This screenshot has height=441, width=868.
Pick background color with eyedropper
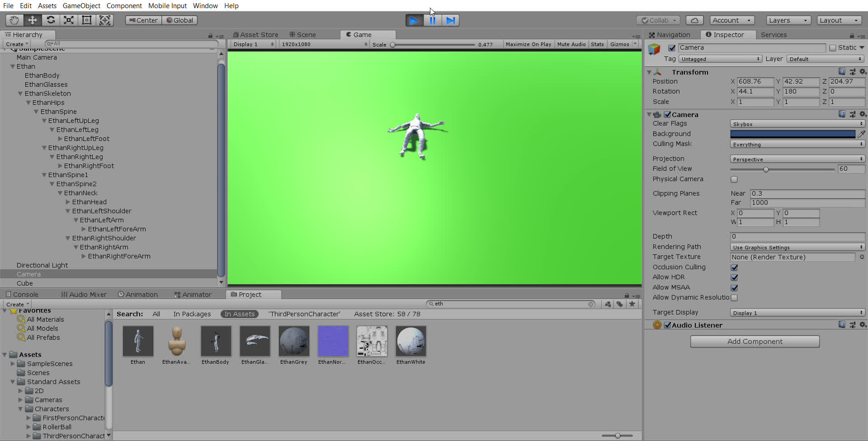862,134
